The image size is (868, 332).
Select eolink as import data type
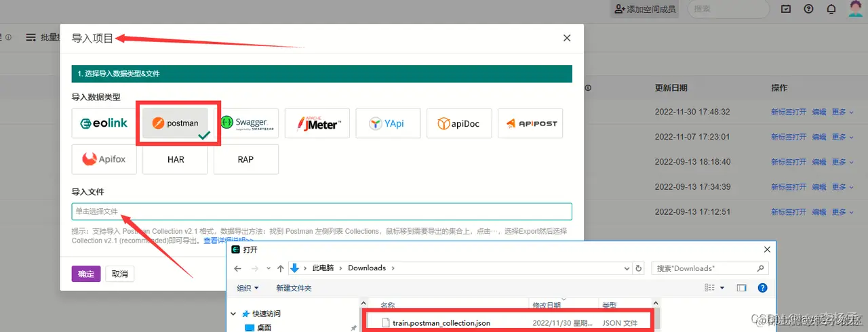point(104,123)
